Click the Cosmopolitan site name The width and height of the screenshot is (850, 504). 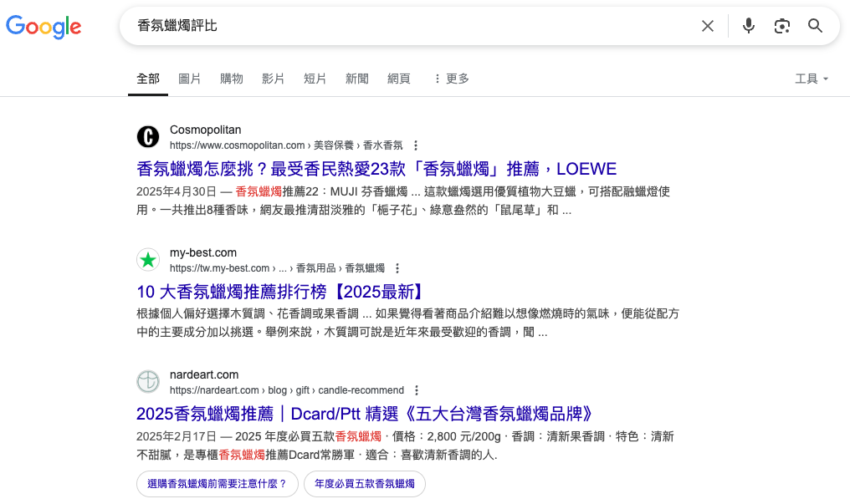[206, 130]
